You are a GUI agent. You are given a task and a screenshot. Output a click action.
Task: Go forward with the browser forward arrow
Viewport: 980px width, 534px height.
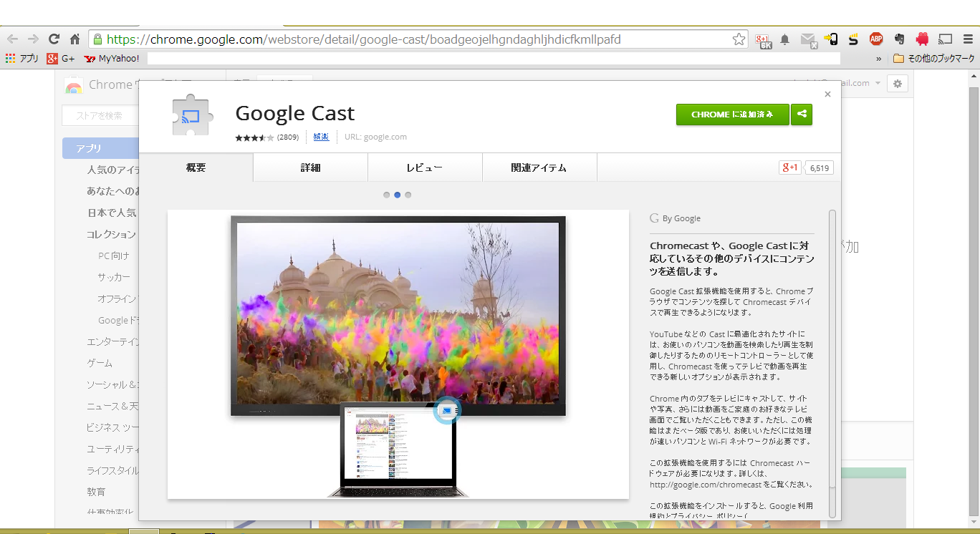coord(33,39)
